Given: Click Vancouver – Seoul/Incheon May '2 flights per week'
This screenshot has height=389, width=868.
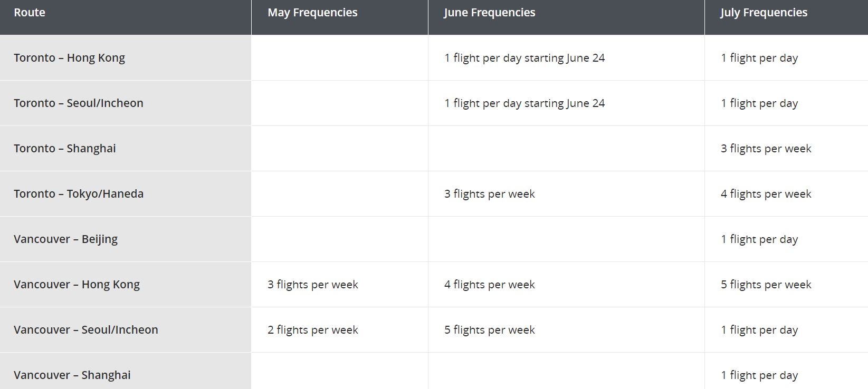Looking at the screenshot, I should tap(313, 330).
